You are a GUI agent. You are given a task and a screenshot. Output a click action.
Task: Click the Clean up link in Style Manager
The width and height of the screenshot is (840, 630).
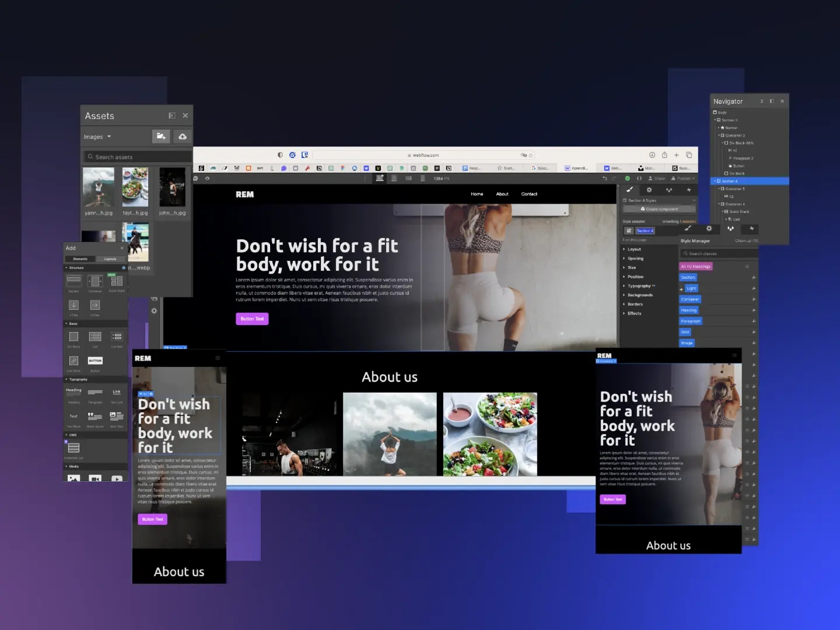(x=747, y=240)
